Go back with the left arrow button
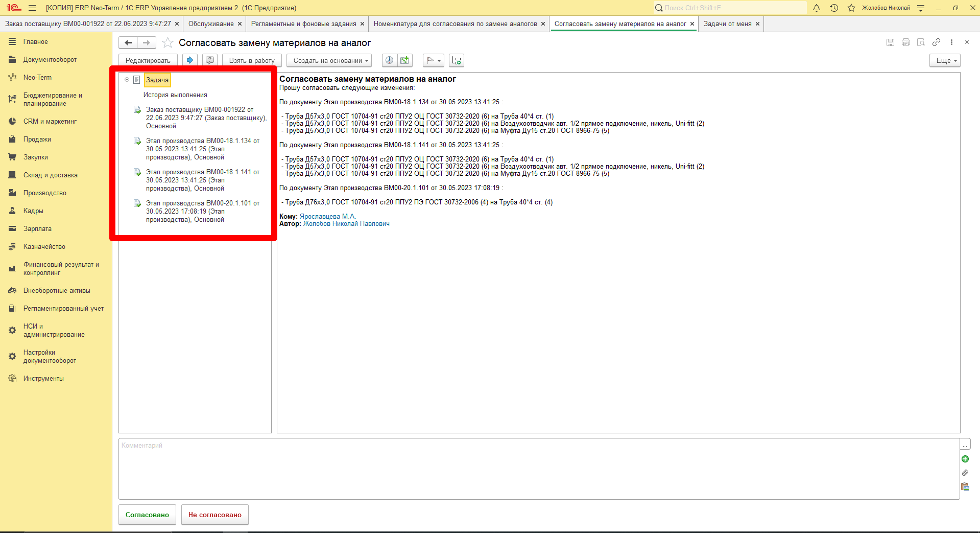This screenshot has height=533, width=980. (128, 43)
